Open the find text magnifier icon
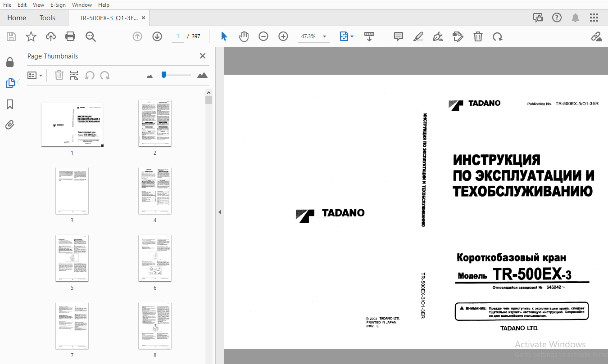The width and height of the screenshot is (608, 364). click(x=91, y=36)
